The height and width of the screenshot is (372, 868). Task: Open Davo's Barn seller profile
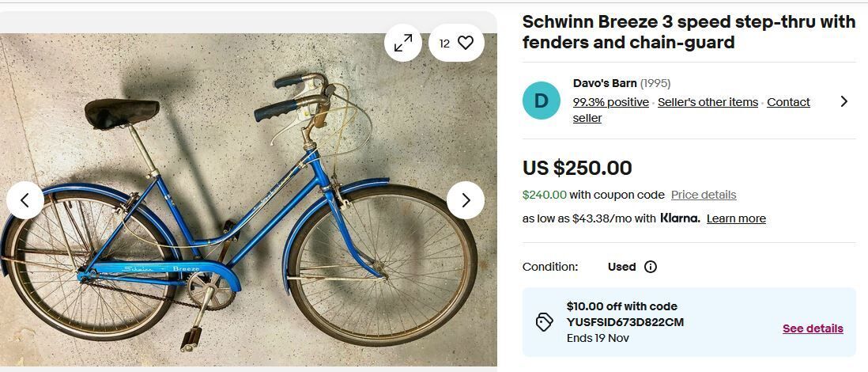[x=605, y=83]
